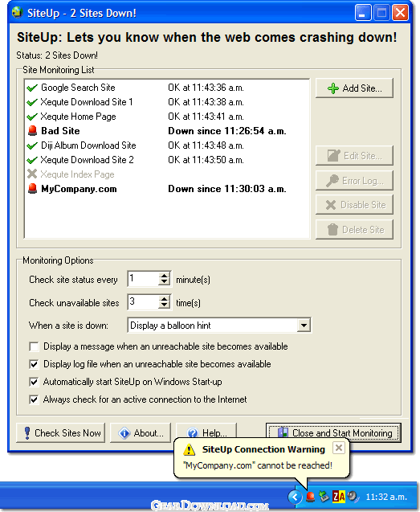The image size is (420, 512).
Task: Click 'OK at 11:43:36 a.m.' status text
Action: pyautogui.click(x=206, y=88)
